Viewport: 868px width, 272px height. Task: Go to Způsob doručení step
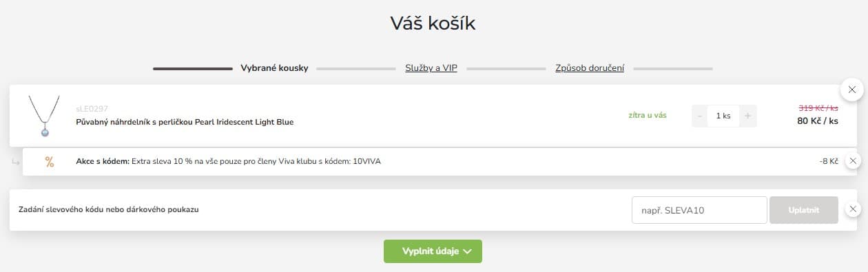(590, 68)
